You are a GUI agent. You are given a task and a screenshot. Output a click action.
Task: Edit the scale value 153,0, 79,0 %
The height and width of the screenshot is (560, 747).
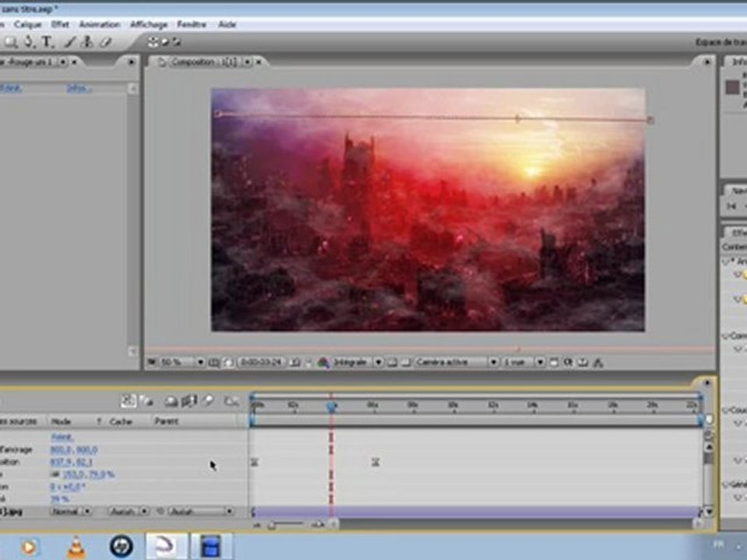click(x=89, y=474)
